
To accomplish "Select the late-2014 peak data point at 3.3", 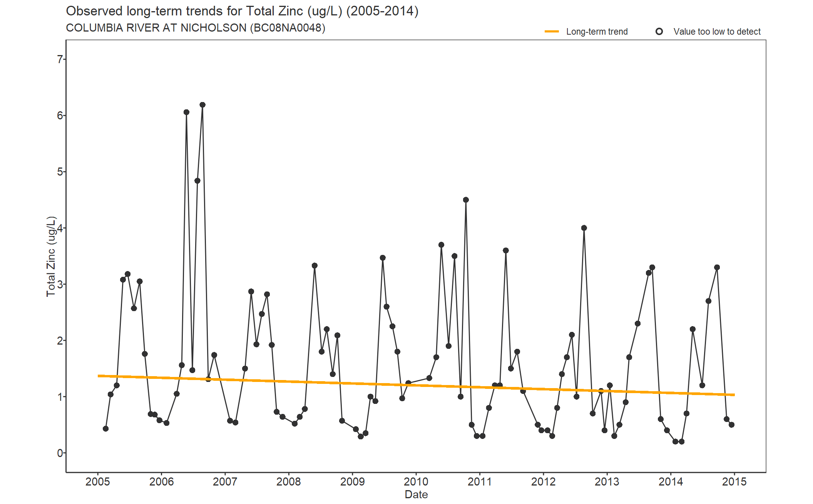I will (x=717, y=267).
